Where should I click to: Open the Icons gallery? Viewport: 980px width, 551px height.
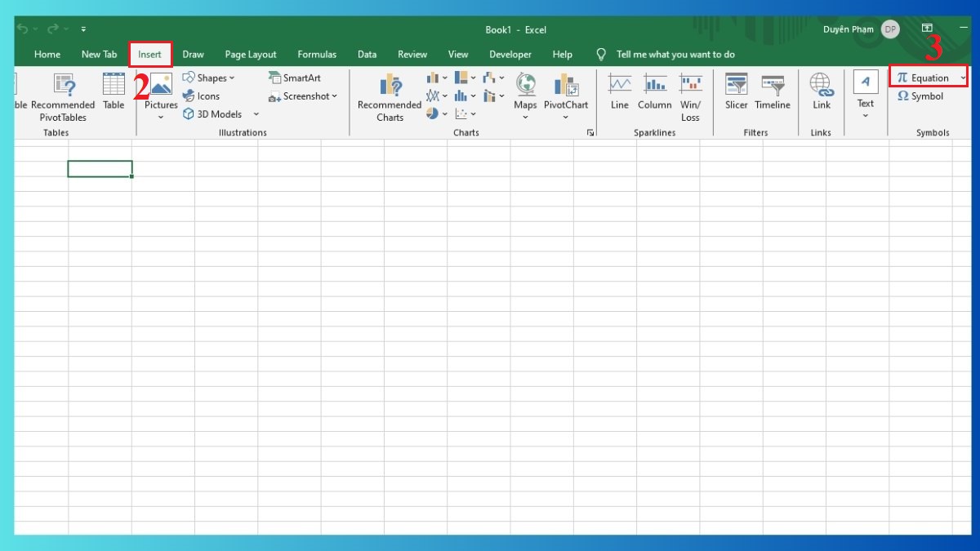[203, 96]
